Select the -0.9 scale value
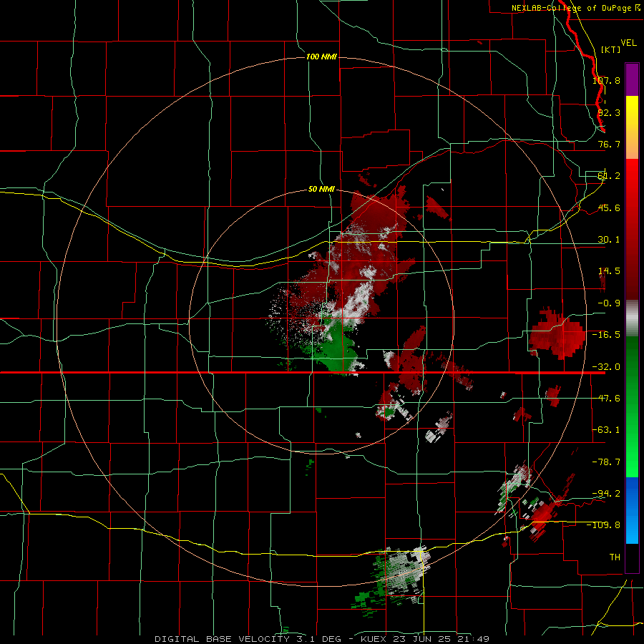Viewport: 644px width, 644px height. (x=609, y=303)
